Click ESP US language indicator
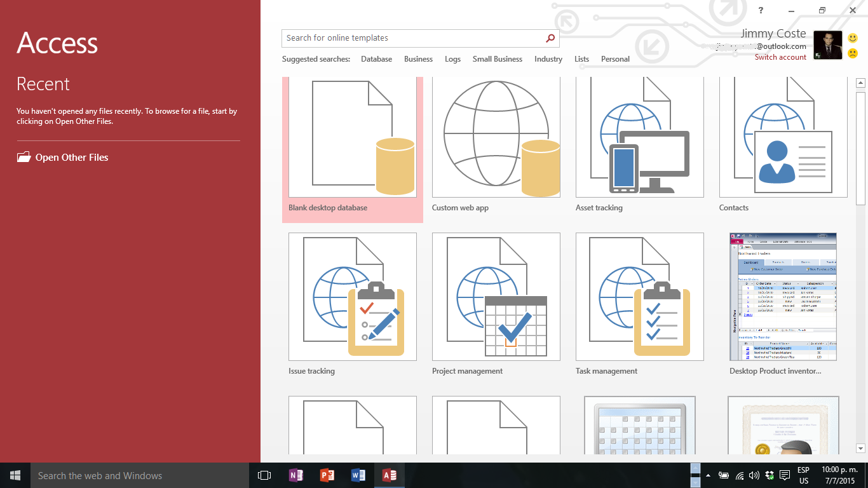Viewport: 868px width, 488px height. click(x=804, y=475)
